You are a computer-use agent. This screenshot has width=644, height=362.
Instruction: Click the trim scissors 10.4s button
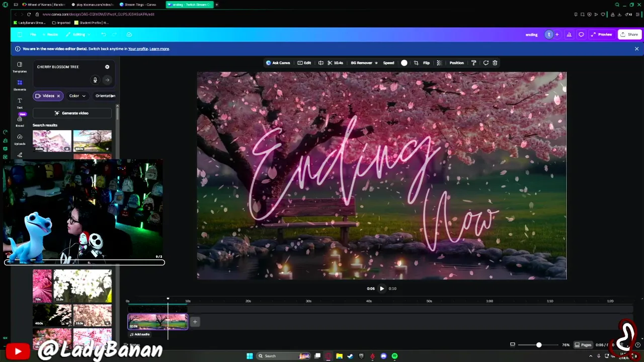pyautogui.click(x=335, y=63)
